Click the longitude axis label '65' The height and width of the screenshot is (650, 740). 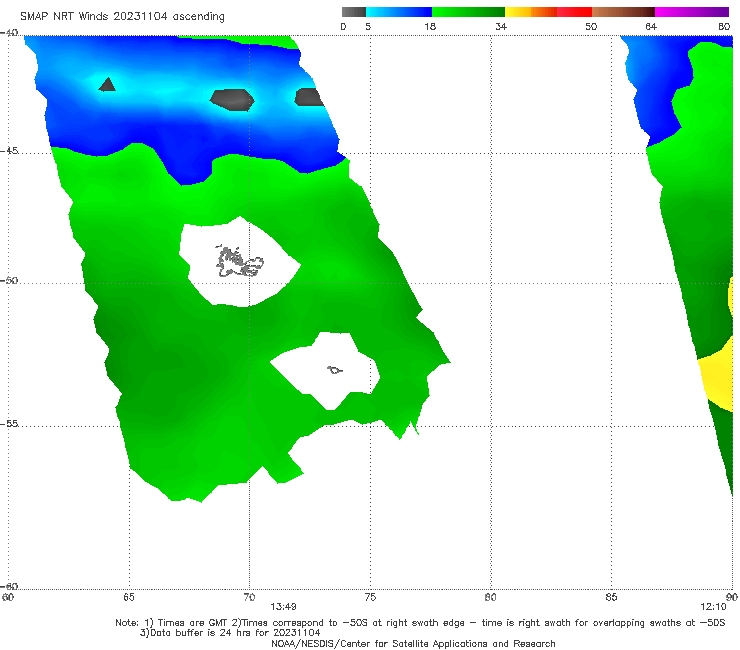129,598
